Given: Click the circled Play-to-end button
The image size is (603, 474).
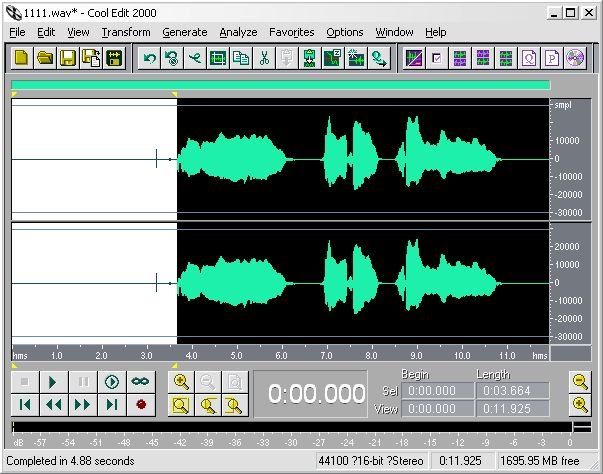Looking at the screenshot, I should (112, 382).
